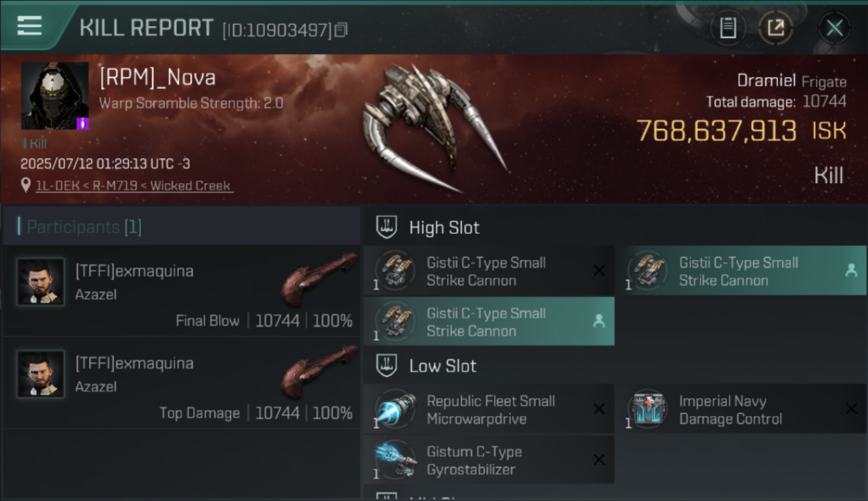Select exmaquina's Final Blow entry
The width and height of the screenshot is (868, 501).
coord(181,291)
